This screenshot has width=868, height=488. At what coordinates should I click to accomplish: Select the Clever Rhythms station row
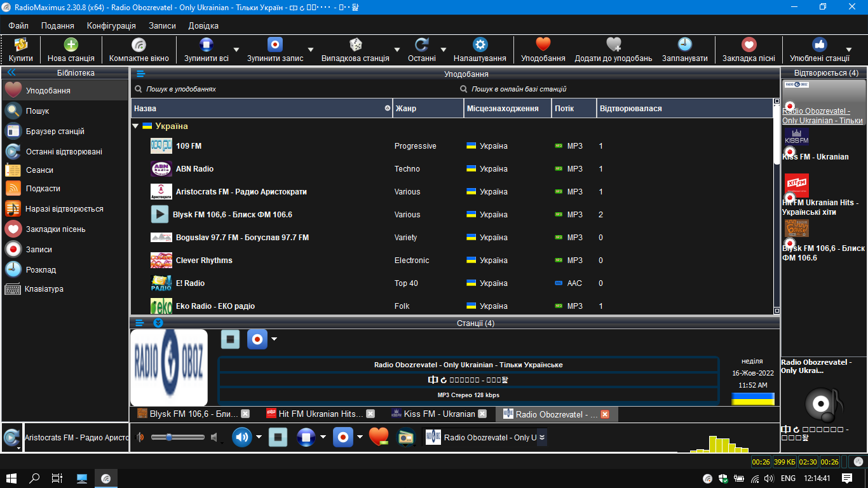pyautogui.click(x=452, y=261)
